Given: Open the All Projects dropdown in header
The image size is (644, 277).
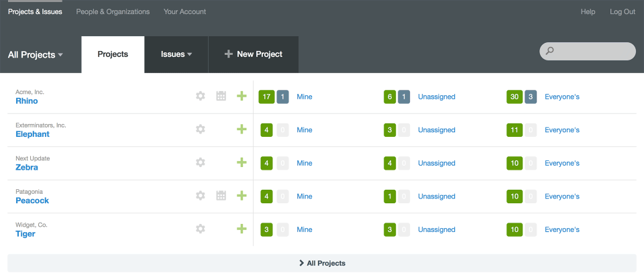Looking at the screenshot, I should point(36,55).
